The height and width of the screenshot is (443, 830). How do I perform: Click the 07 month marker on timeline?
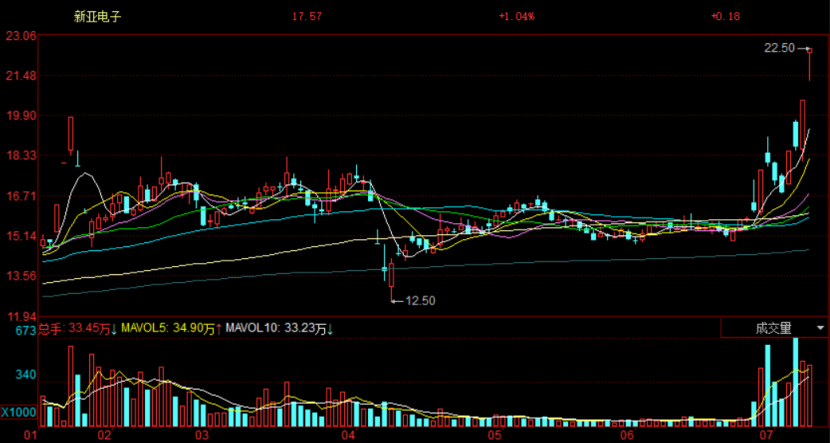(766, 436)
